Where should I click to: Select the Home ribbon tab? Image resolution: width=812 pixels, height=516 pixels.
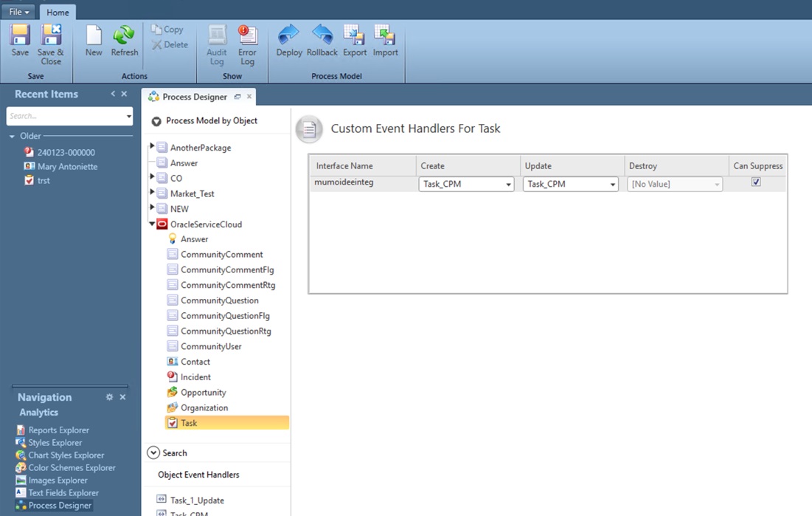[58, 13]
